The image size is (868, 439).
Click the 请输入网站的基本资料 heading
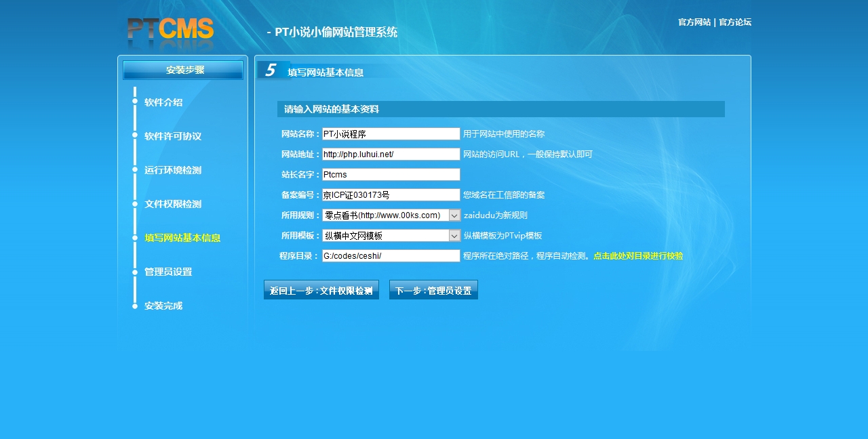[x=332, y=109]
